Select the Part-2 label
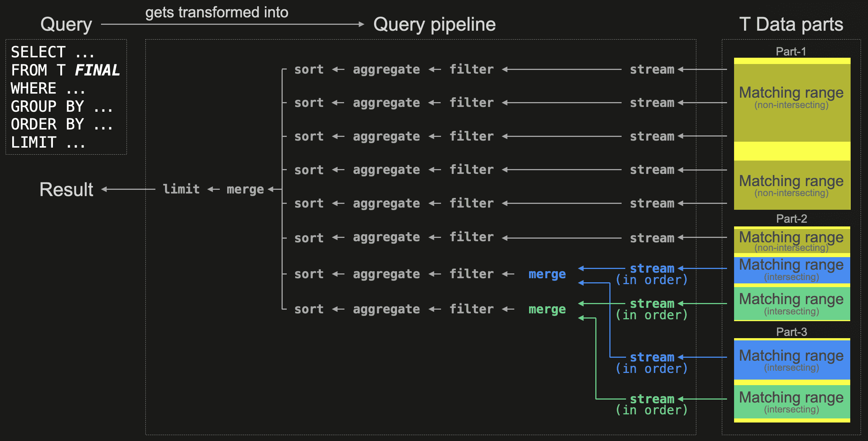Image resolution: width=868 pixels, height=441 pixels. [791, 219]
